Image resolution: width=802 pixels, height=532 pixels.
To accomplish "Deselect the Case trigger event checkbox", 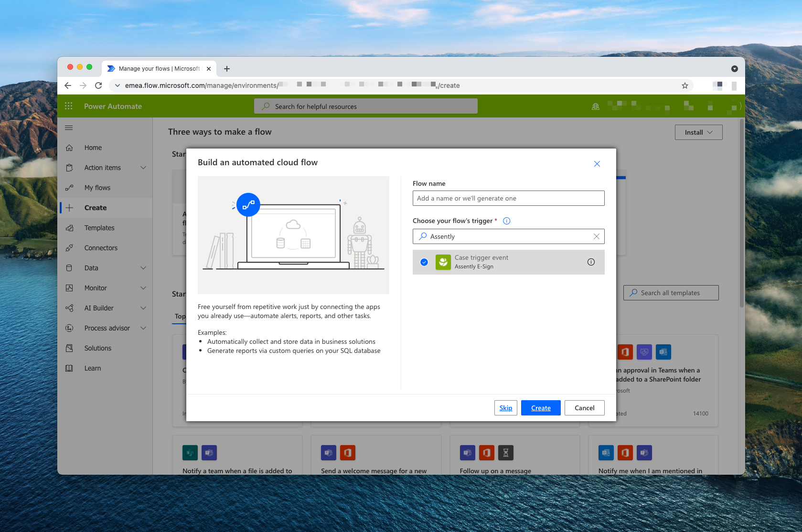I will pos(424,262).
